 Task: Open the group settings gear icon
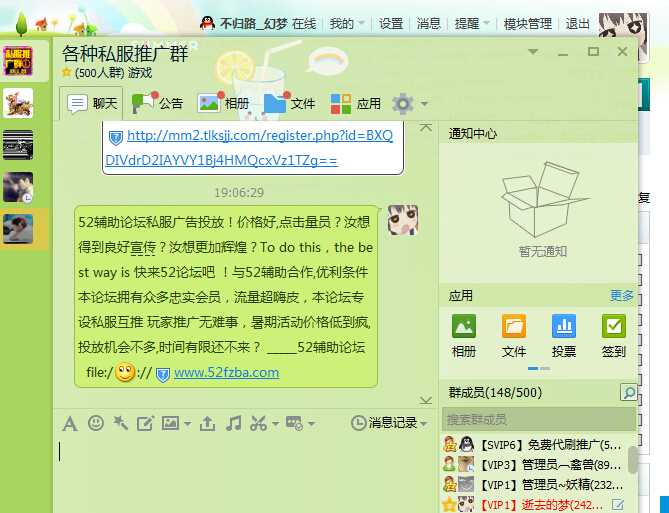pos(403,104)
